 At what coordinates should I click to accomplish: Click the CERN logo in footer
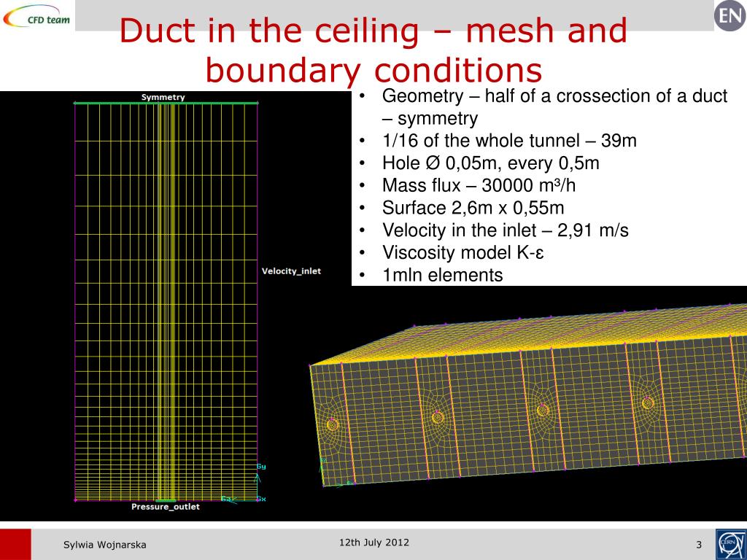(x=731, y=544)
